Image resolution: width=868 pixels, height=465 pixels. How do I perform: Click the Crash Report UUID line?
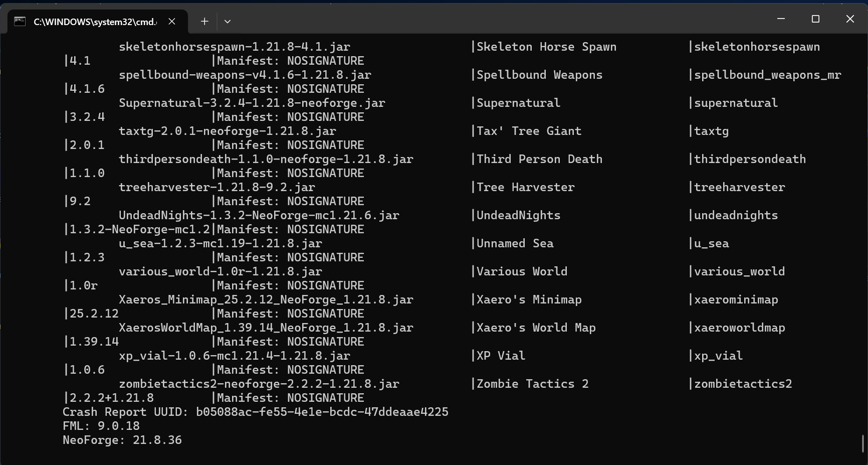(x=256, y=412)
